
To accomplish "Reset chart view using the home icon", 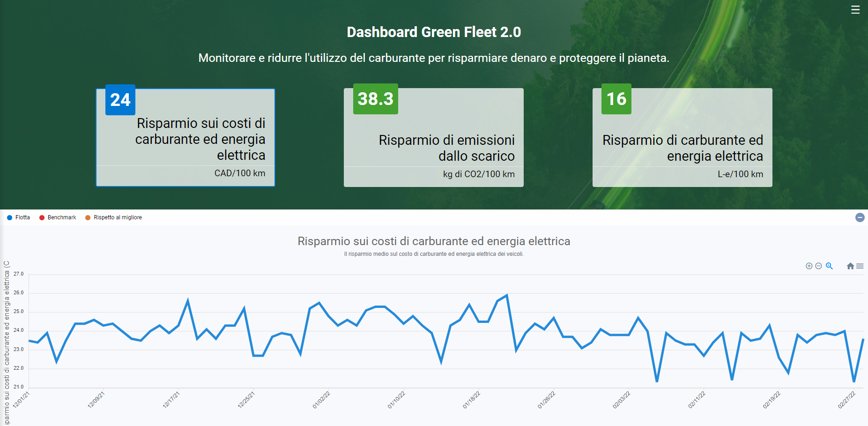I will click(x=850, y=266).
